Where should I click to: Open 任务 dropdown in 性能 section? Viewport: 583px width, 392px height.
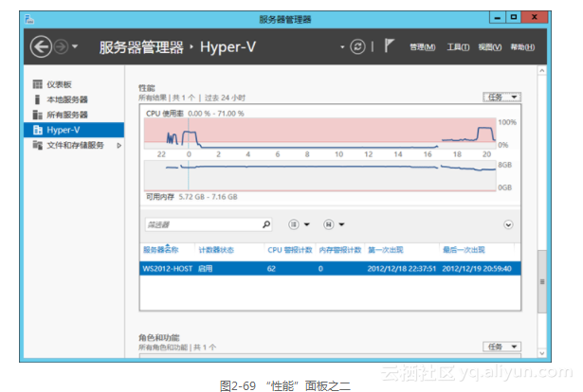[x=501, y=98]
